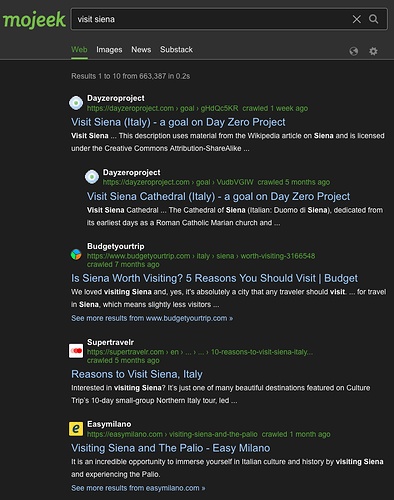The width and height of the screenshot is (394, 500).
Task: Switch to the Substack tab
Action: (x=176, y=50)
